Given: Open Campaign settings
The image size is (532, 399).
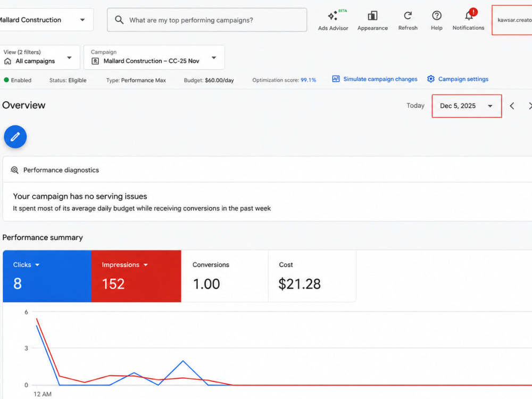Looking at the screenshot, I should 458,79.
